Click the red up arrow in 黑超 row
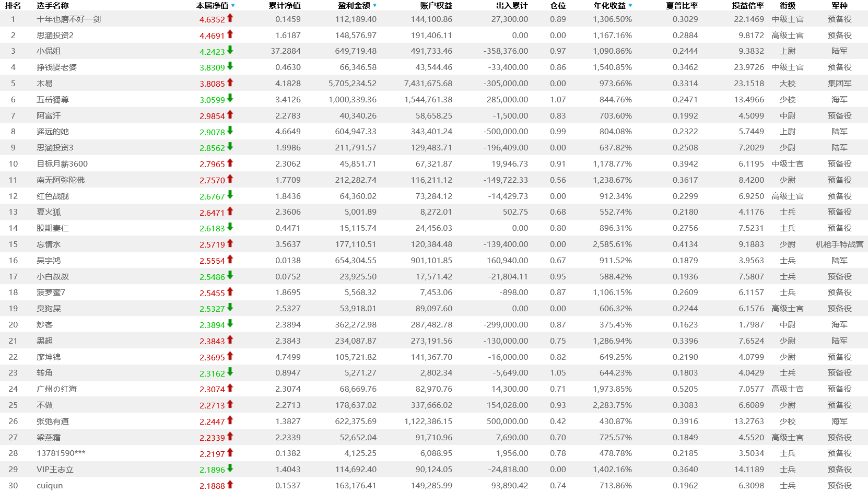Viewport: 868px width, 492px height. pyautogui.click(x=230, y=340)
